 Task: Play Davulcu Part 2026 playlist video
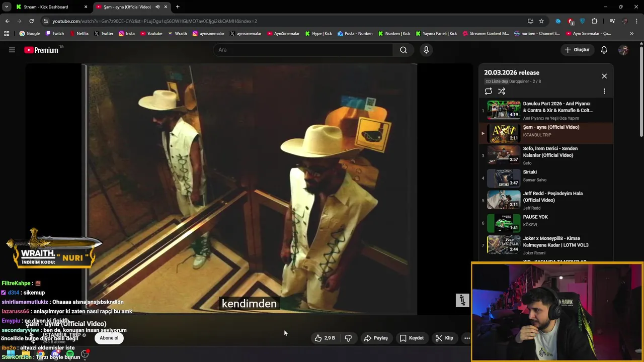click(545, 110)
